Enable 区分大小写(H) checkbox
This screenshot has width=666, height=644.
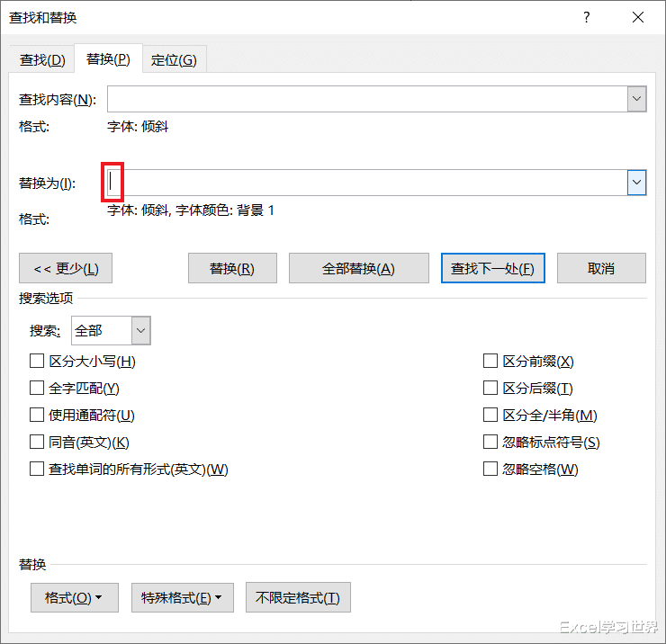pyautogui.click(x=37, y=362)
